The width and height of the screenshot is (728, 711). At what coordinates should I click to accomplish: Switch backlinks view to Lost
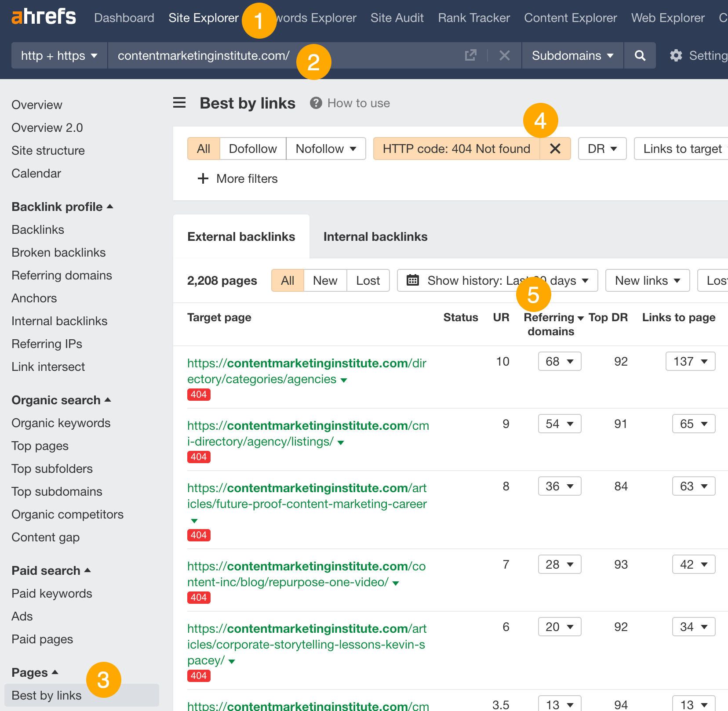[368, 280]
